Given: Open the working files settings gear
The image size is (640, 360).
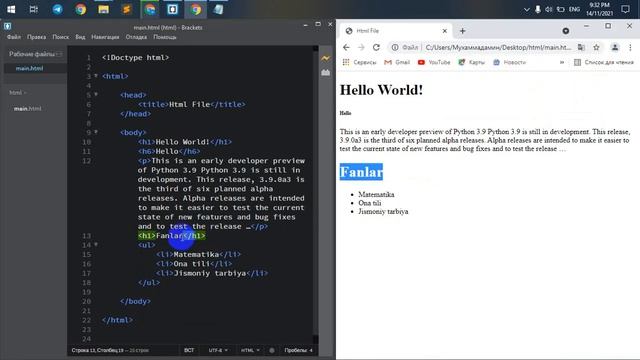Looking at the screenshot, I should pos(60,54).
